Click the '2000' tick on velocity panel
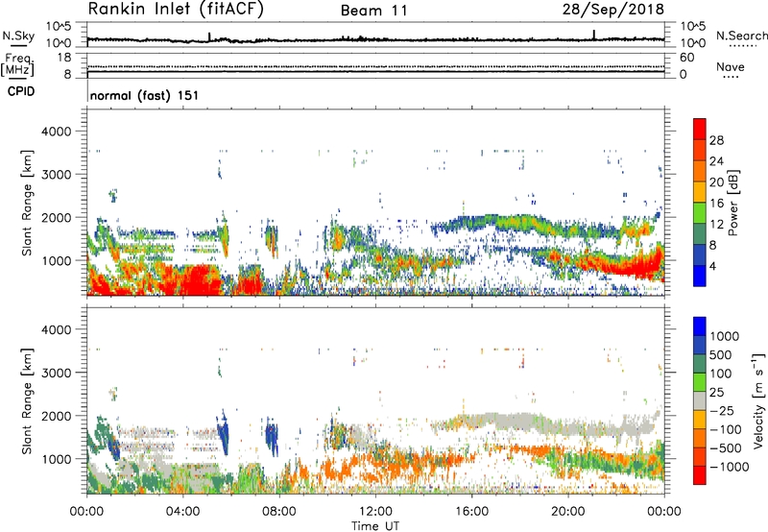 (x=56, y=416)
